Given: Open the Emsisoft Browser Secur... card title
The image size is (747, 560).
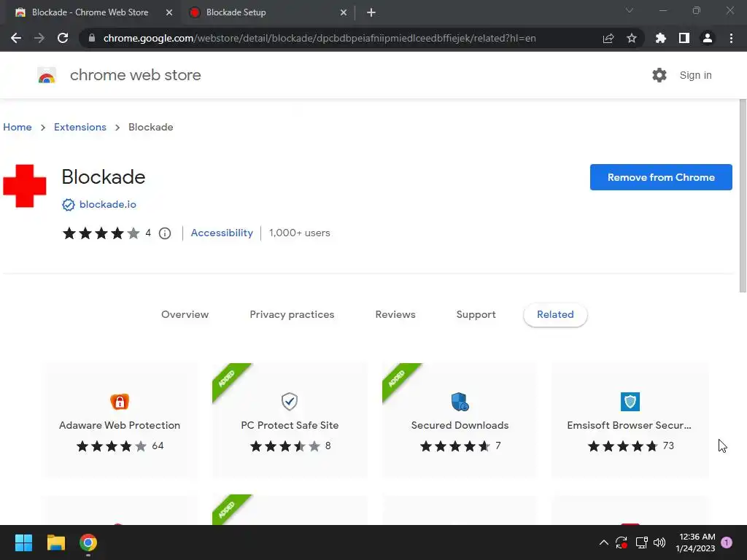Looking at the screenshot, I should click(630, 425).
